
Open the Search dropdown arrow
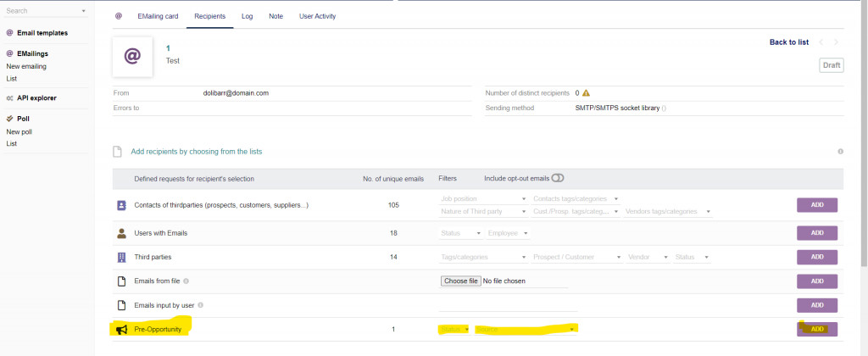coord(84,11)
